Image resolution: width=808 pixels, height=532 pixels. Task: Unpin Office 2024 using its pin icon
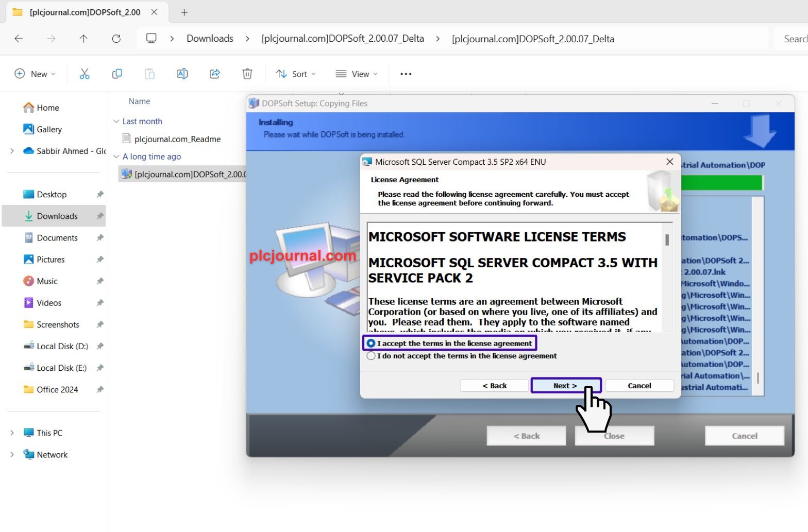[x=100, y=389]
